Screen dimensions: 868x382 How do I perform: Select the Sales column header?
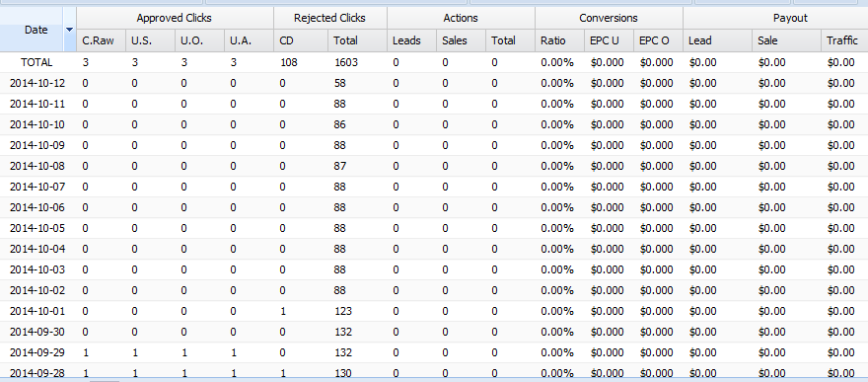462,40
